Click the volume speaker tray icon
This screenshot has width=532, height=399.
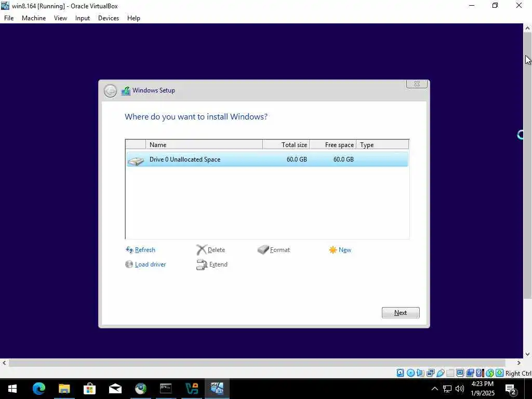click(460, 389)
